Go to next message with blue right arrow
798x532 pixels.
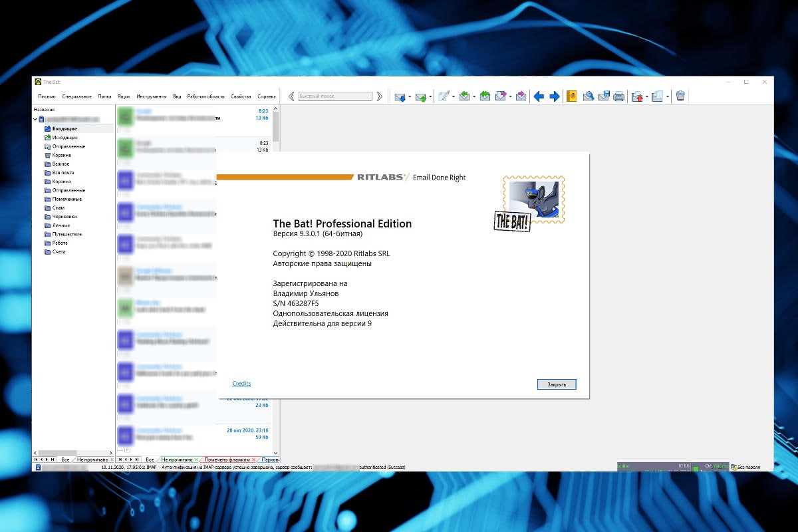(x=555, y=96)
